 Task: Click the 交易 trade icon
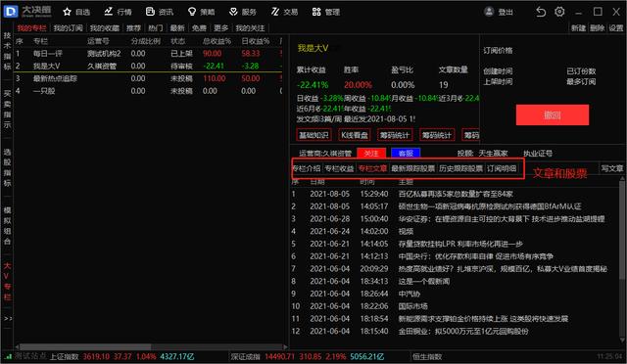click(x=275, y=12)
